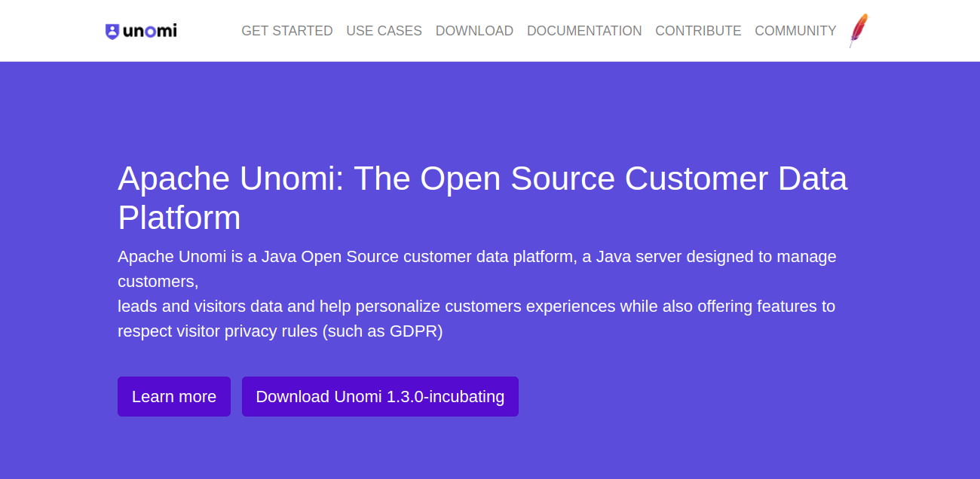Click the Apache feather icon
This screenshot has width=980, height=479.
point(859,31)
